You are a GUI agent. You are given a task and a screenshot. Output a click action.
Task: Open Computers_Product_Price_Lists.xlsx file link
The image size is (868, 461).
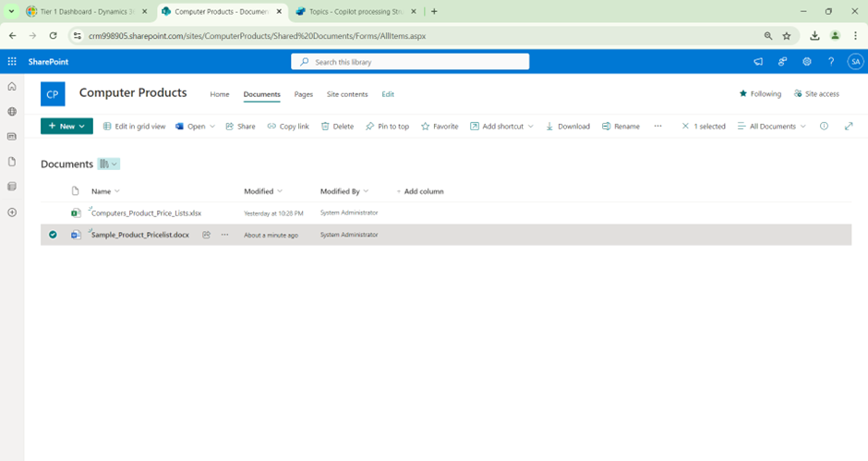146,213
